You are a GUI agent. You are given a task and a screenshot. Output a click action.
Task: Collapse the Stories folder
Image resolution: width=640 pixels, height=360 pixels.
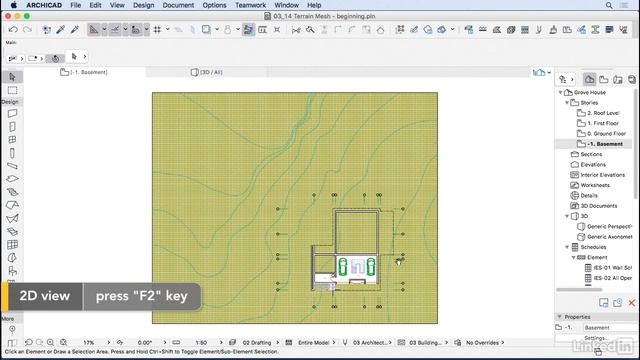click(567, 103)
